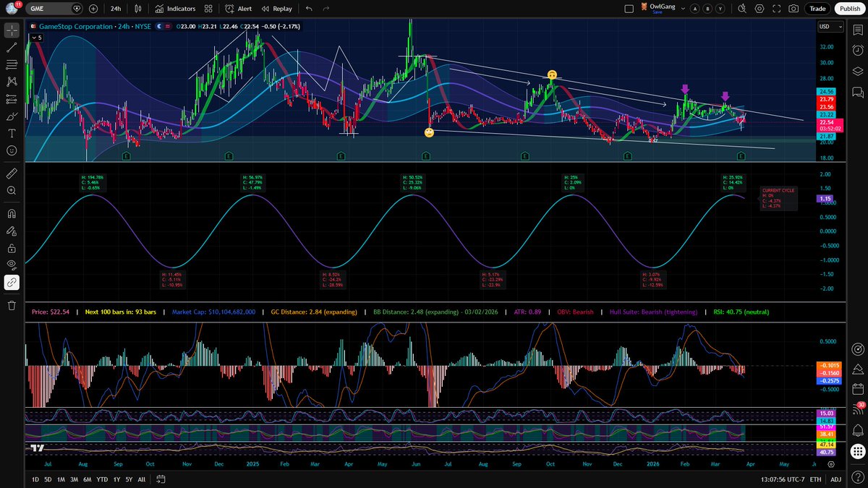Select the 5Y time range
This screenshot has height=488, width=868.
tap(128, 479)
